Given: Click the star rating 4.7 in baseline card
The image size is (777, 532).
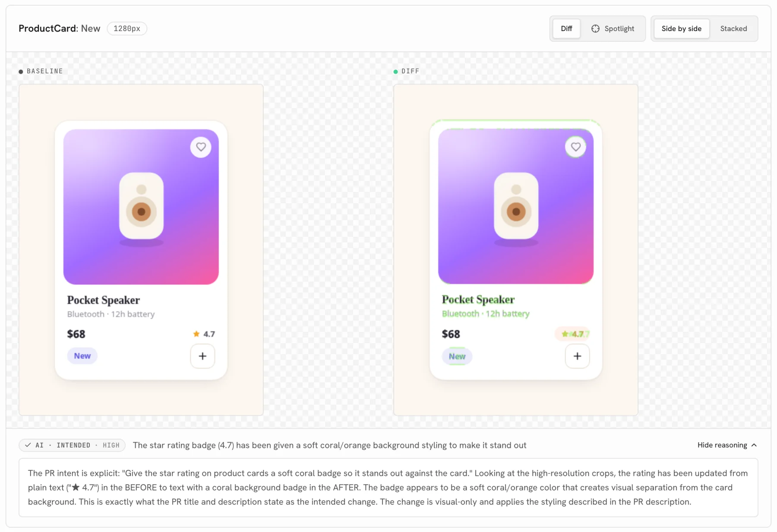Looking at the screenshot, I should pos(204,334).
